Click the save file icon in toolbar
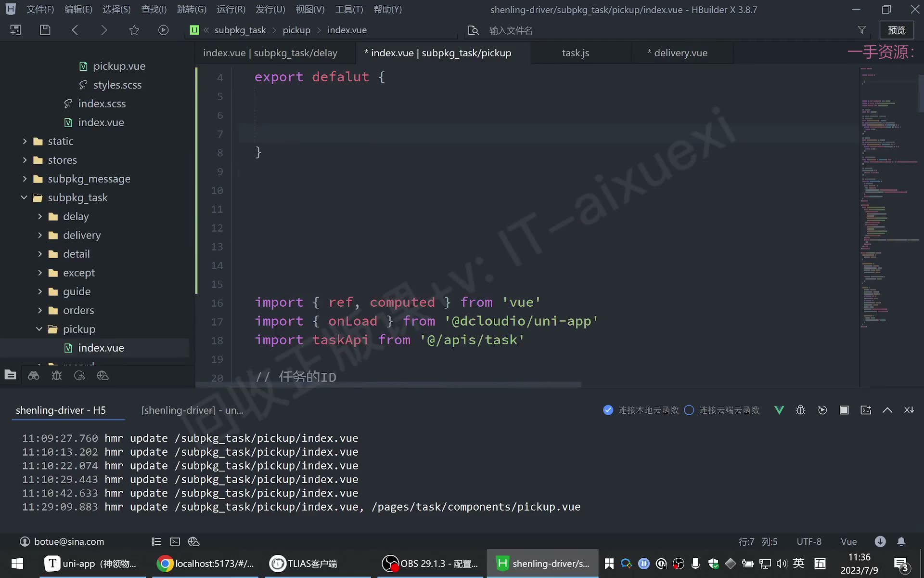Viewport: 924px width, 578px height. point(45,30)
